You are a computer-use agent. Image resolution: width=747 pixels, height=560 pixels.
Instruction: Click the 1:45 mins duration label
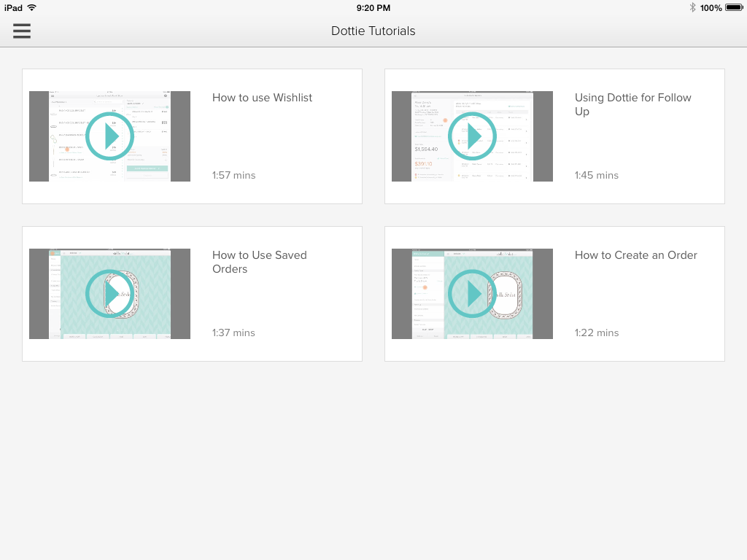coord(597,175)
